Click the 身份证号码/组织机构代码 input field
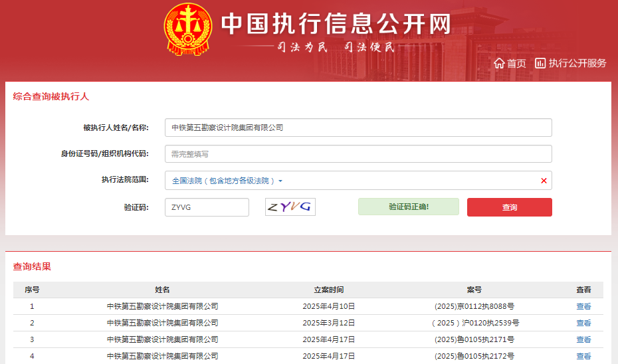Screen dimensions: 618x364 pos(358,154)
